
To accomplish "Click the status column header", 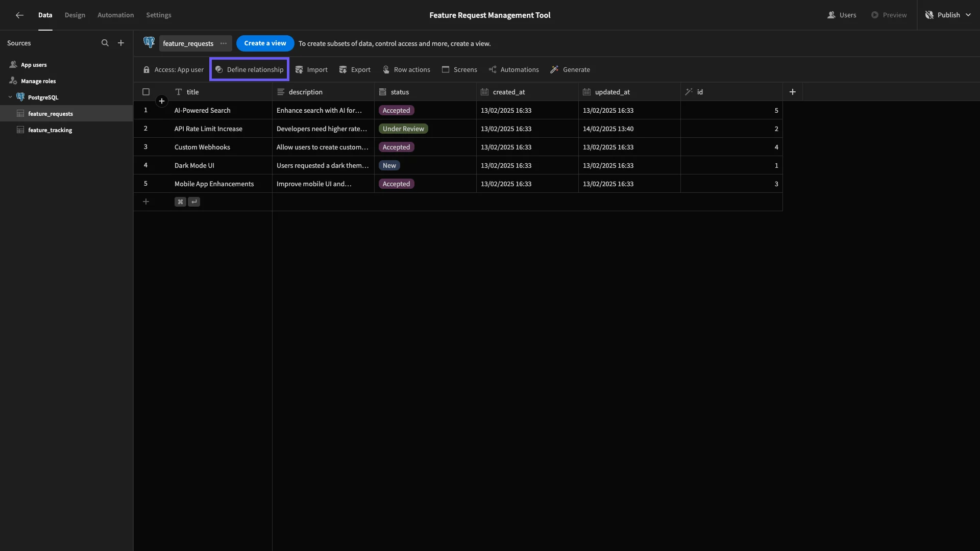I will tap(425, 92).
